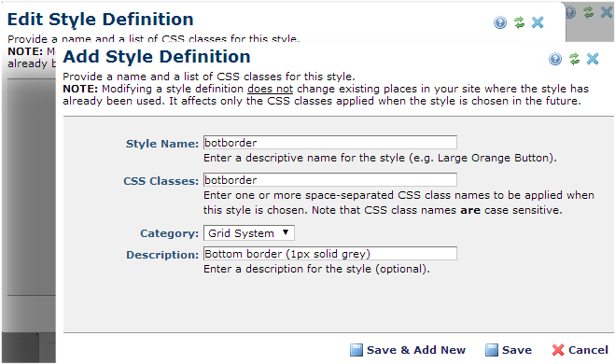Viewport: 615px width, 364px height.
Task: Click the Edit Style Definition title
Action: pyautogui.click(x=101, y=20)
